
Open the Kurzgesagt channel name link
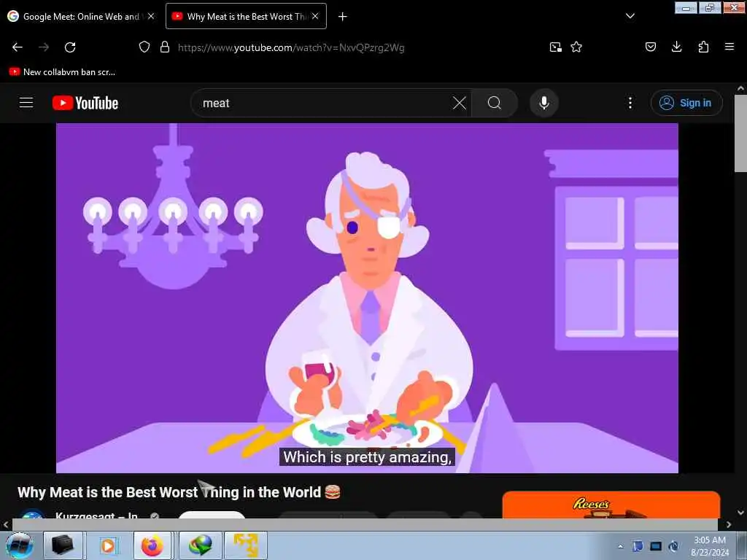96,516
